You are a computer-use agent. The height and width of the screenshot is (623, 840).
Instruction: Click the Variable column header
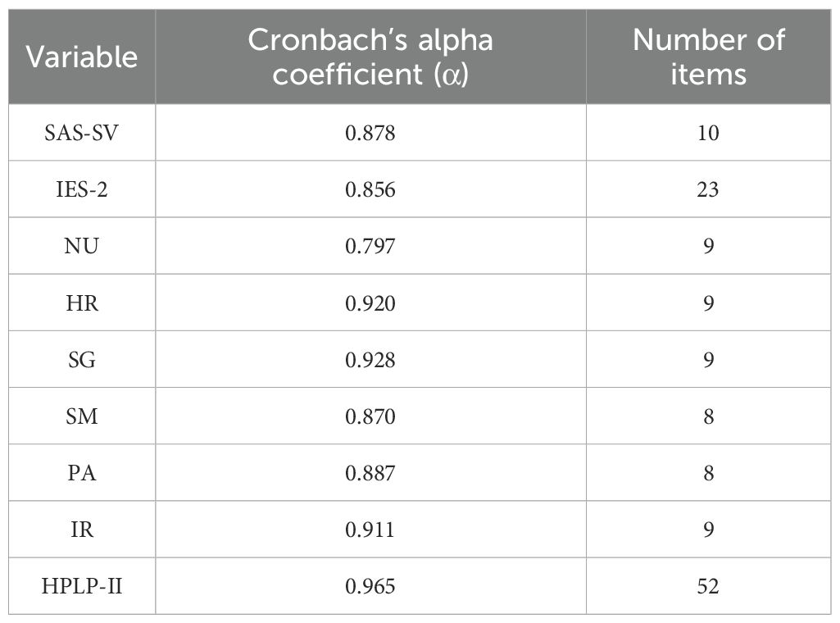point(81,57)
